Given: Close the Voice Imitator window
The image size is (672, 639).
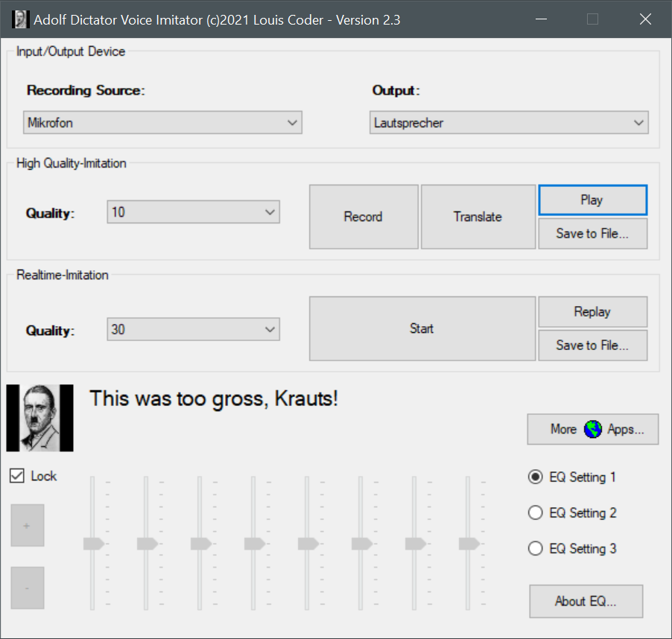Looking at the screenshot, I should pyautogui.click(x=645, y=19).
